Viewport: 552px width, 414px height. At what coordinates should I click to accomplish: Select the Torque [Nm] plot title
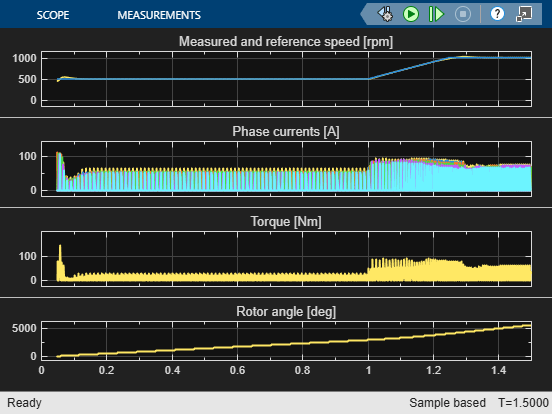286,221
